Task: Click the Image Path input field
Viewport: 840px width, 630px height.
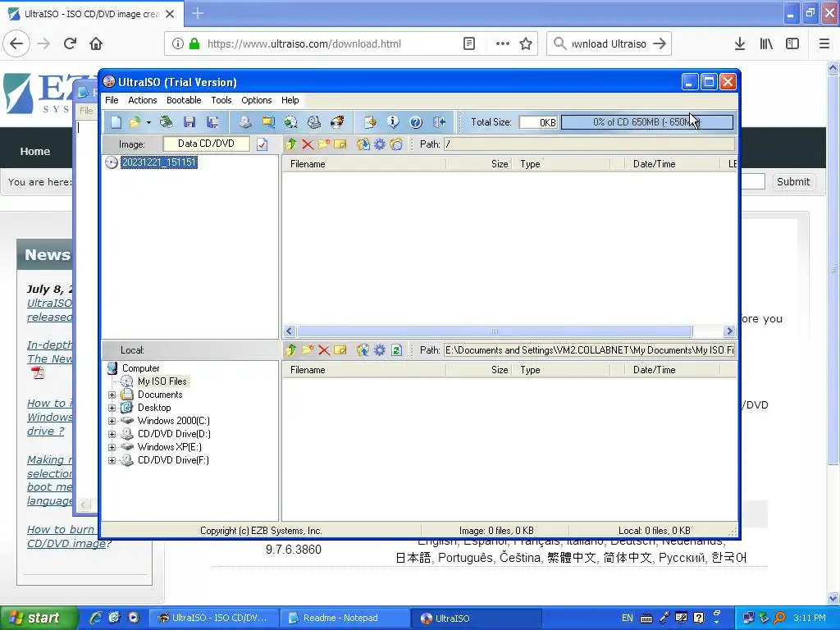Action: click(x=589, y=144)
